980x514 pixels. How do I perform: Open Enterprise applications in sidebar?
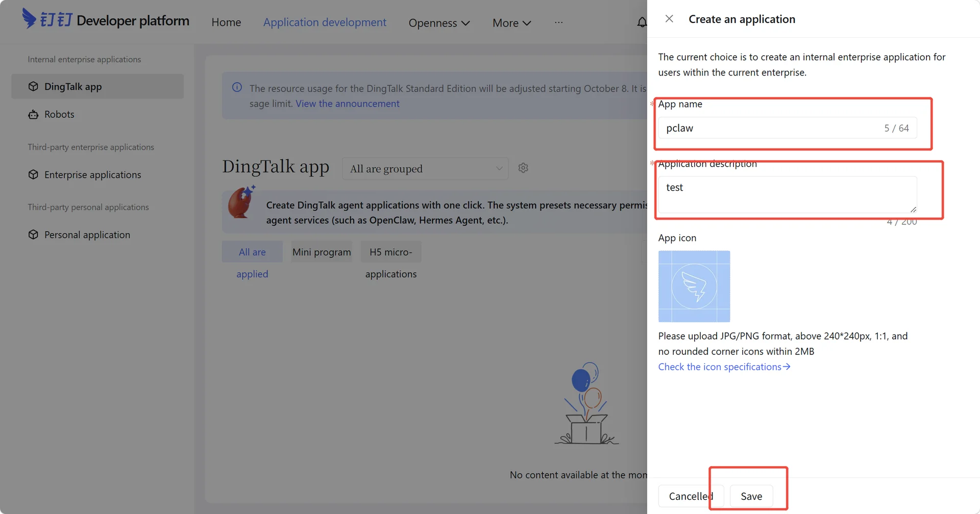tap(97, 174)
